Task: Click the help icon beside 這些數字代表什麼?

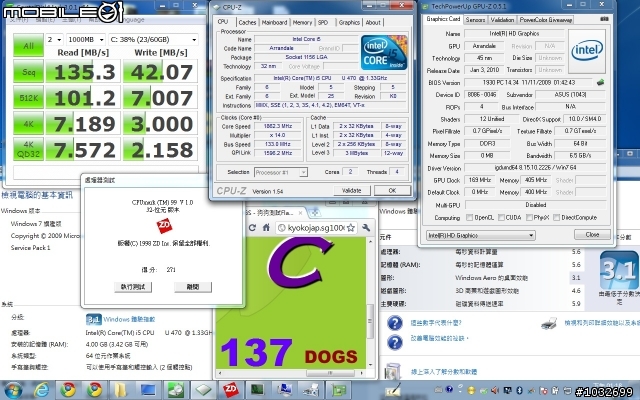Action: [395, 323]
